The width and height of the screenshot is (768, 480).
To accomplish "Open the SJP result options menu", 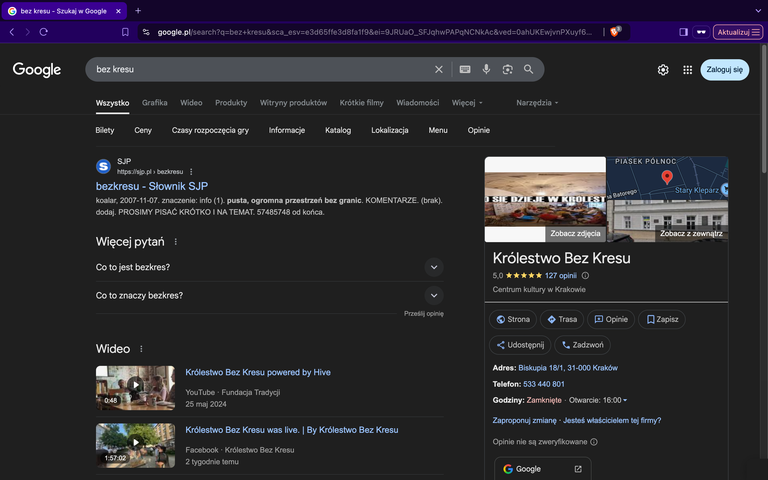I will (191, 172).
